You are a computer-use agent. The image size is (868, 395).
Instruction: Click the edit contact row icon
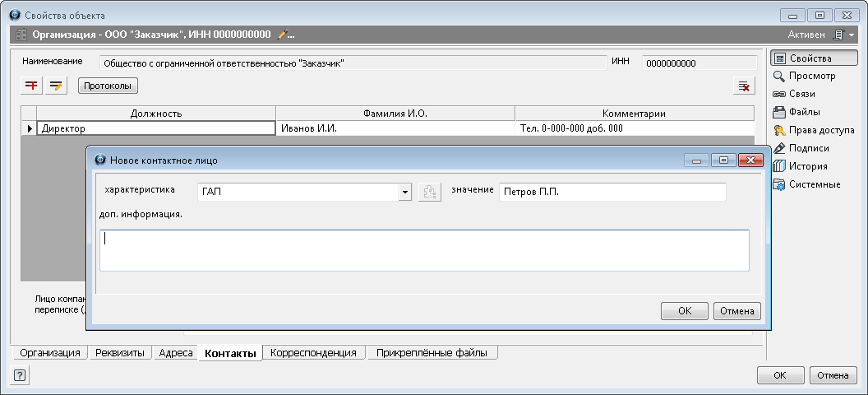tap(56, 86)
